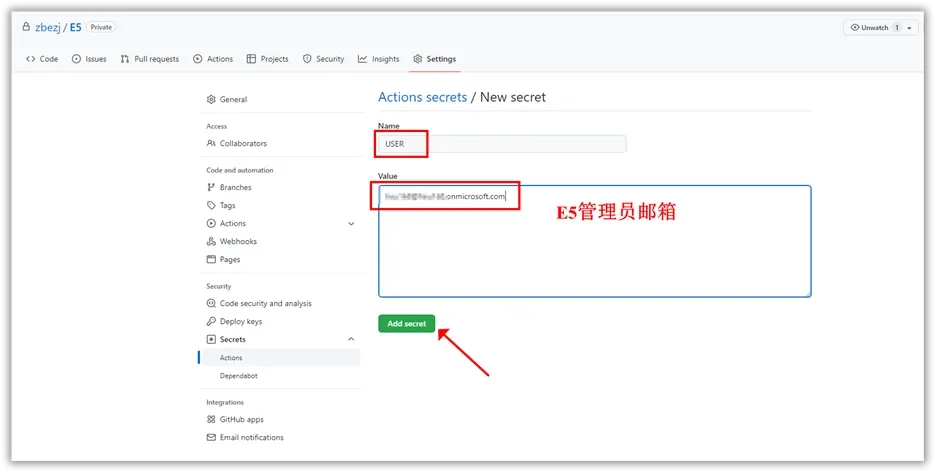This screenshot has height=472, width=935.
Task: Click the eye icon in Unwatch button
Action: coord(855,27)
